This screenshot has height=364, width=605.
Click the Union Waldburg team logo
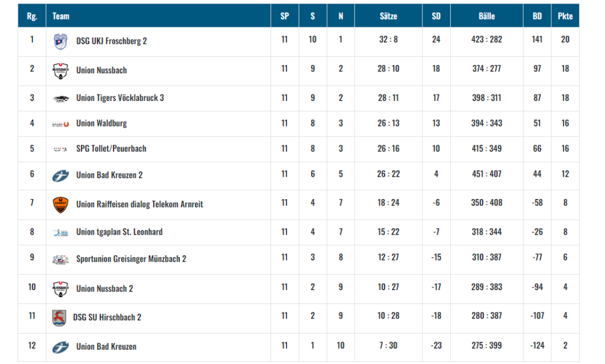(60, 124)
